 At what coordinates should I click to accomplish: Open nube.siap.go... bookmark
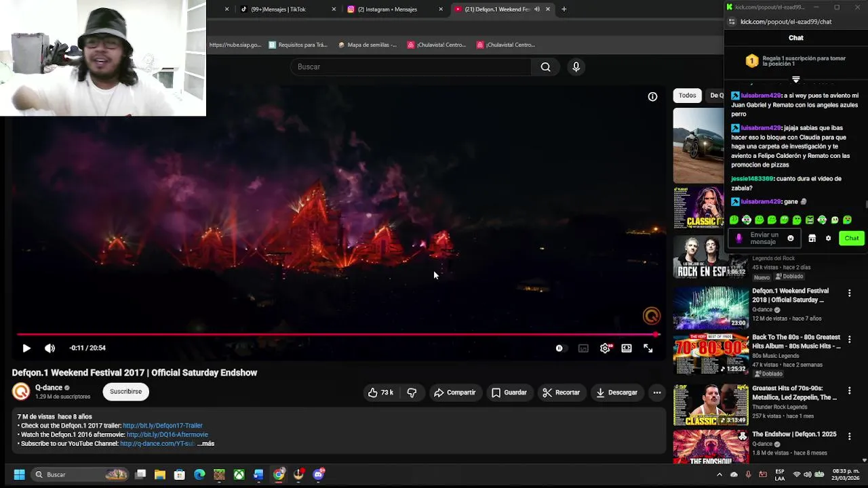pyautogui.click(x=235, y=45)
